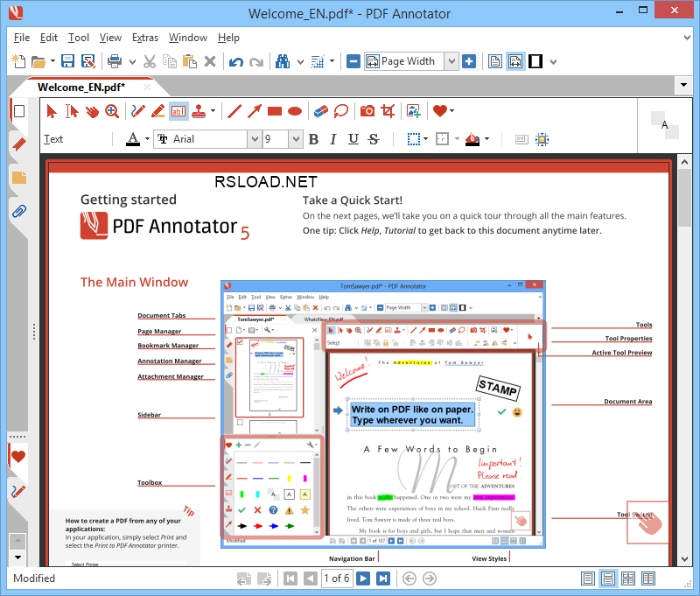Pick the Eraser tool

tap(321, 111)
